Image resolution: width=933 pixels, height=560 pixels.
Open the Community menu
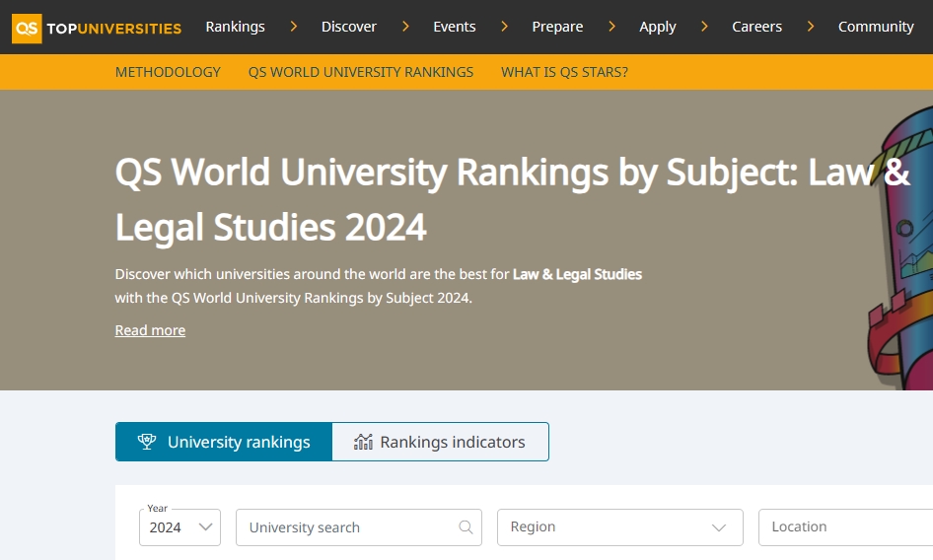pos(876,27)
